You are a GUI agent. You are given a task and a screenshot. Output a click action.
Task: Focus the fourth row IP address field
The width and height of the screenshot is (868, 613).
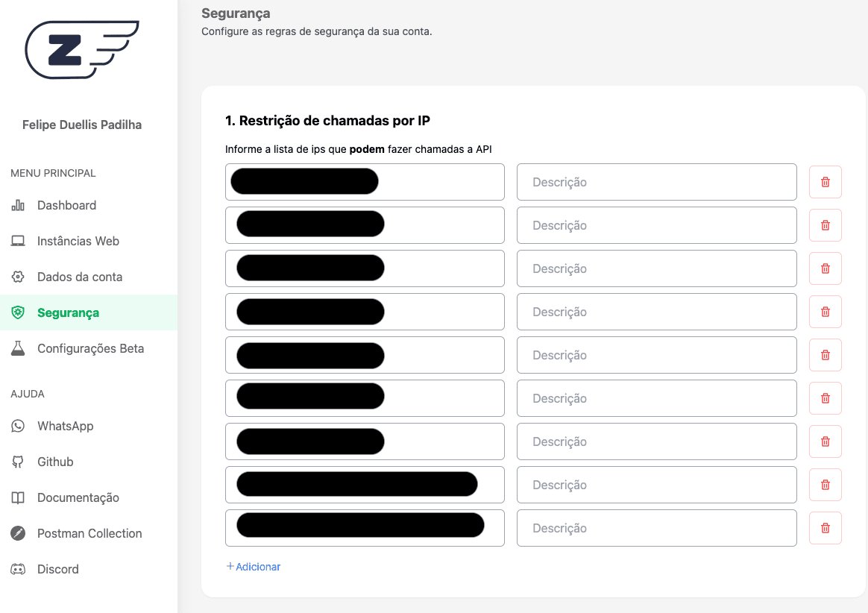(x=365, y=312)
